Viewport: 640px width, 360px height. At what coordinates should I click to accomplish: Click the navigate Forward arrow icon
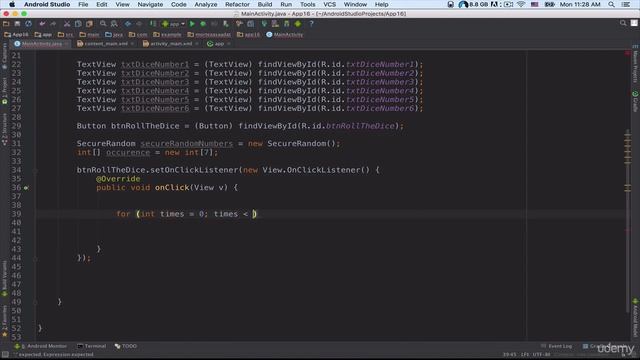139,24
